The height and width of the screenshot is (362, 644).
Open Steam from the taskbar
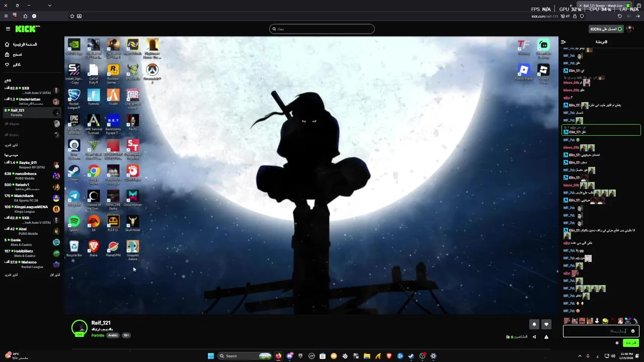(x=411, y=356)
